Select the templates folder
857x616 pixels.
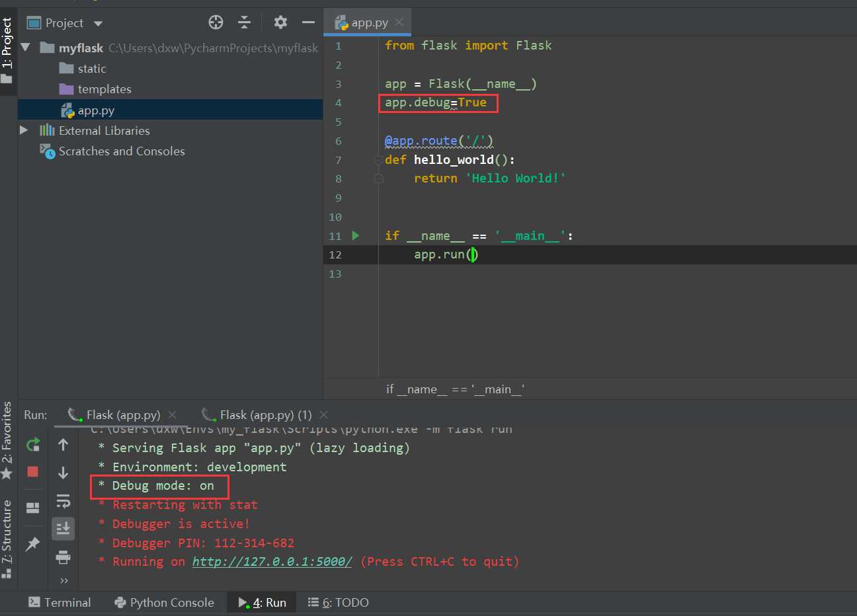[104, 89]
